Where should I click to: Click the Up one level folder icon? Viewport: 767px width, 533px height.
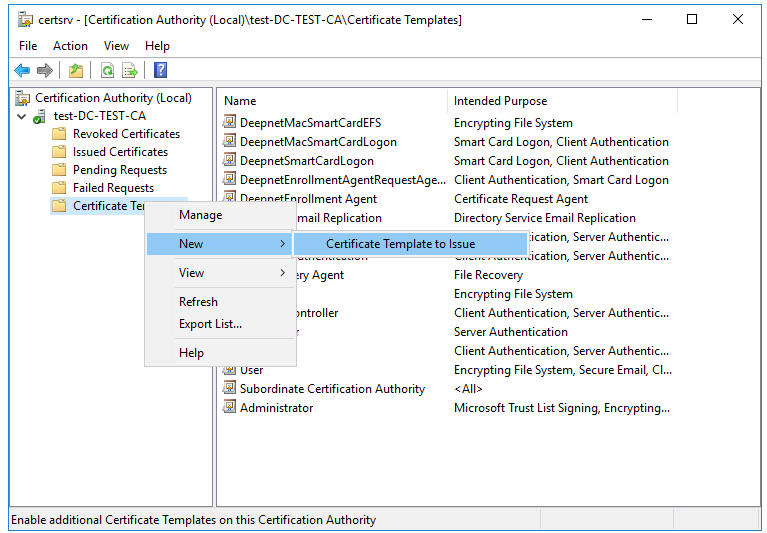(76, 70)
